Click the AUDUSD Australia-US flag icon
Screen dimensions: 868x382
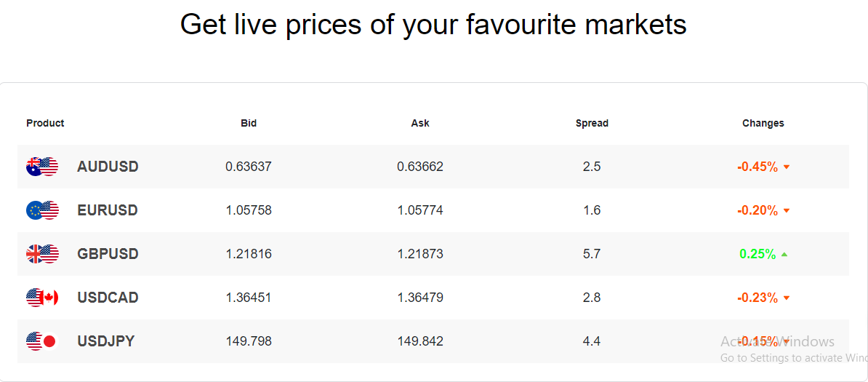[42, 167]
